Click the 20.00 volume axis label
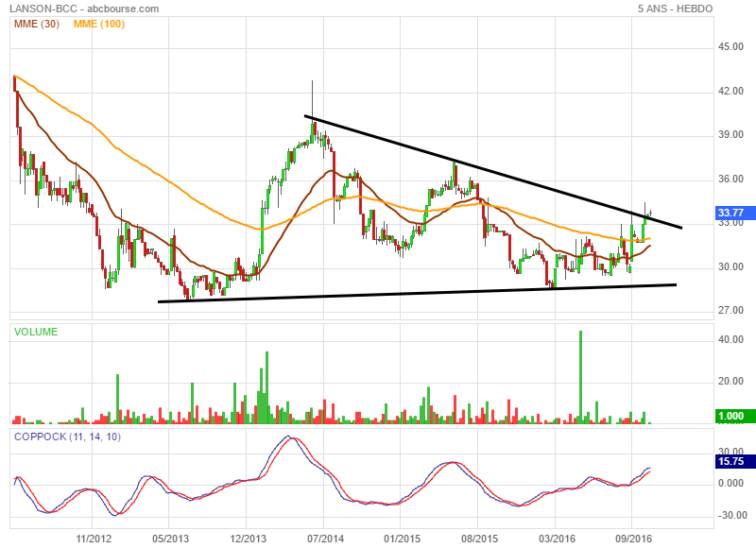 click(730, 382)
